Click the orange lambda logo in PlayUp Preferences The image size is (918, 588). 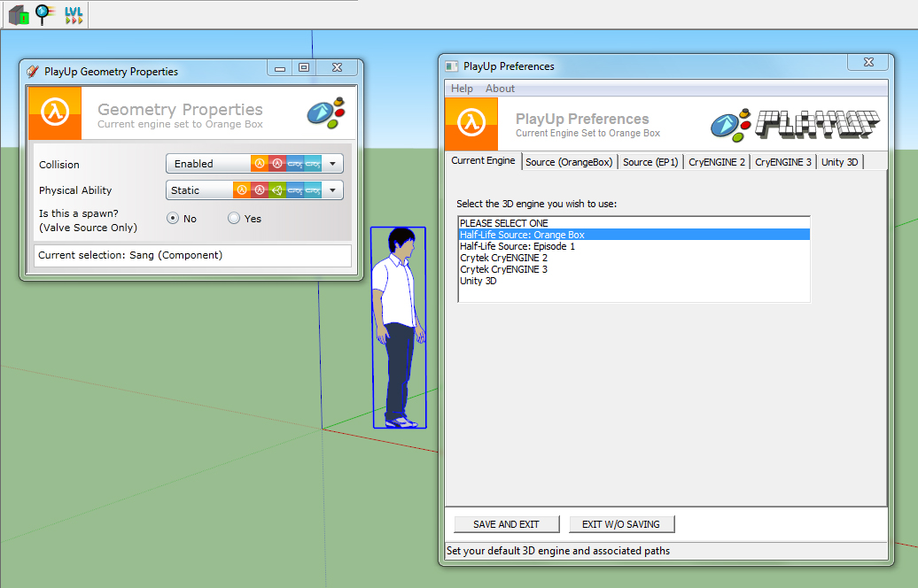click(x=471, y=124)
